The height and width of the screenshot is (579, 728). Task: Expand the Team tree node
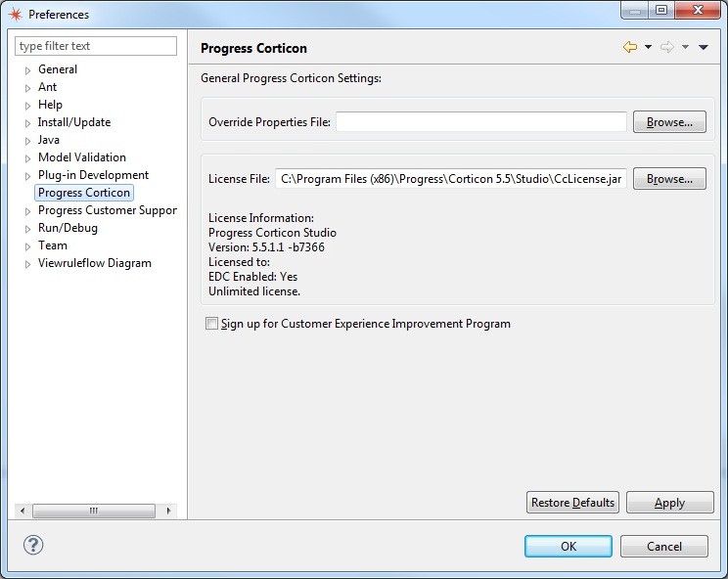[27, 246]
